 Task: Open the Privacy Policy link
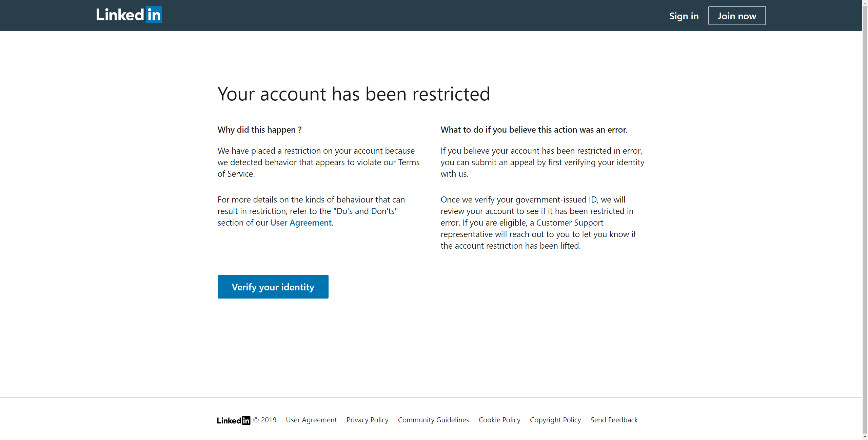coord(367,420)
